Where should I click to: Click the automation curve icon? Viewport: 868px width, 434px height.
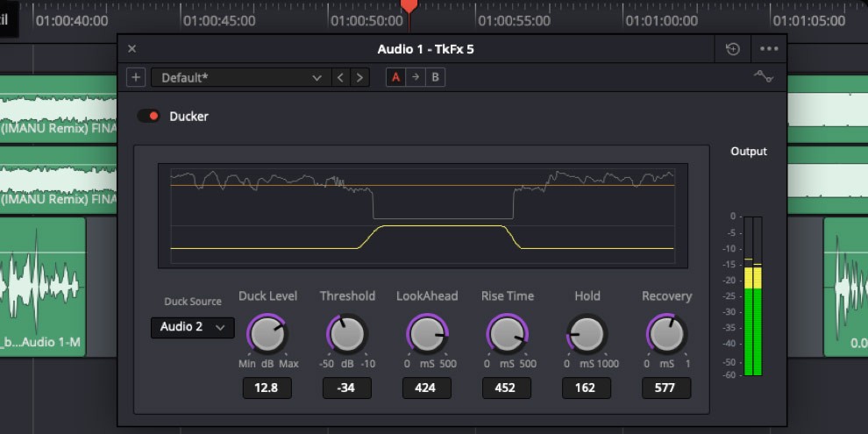(763, 77)
